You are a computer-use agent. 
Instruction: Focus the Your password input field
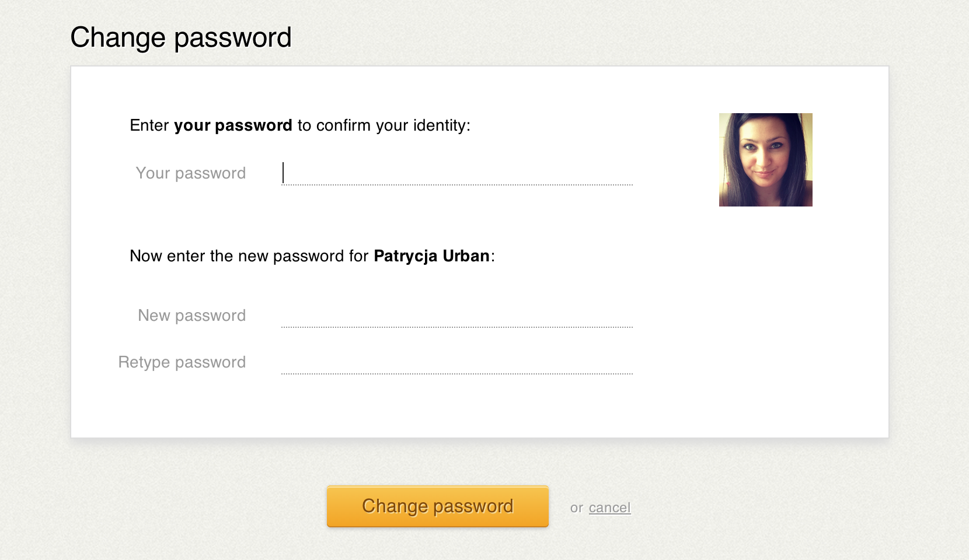457,173
